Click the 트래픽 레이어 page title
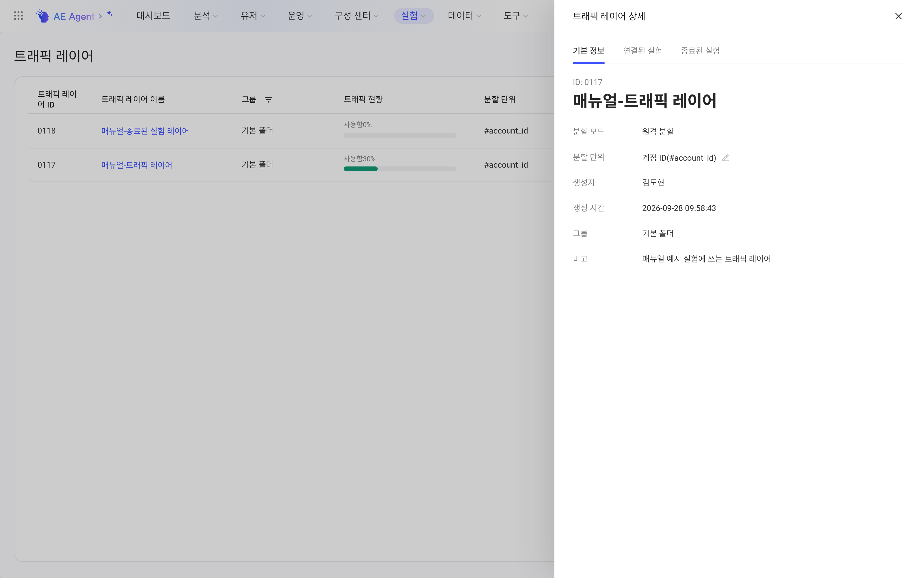This screenshot has width=924, height=578. (53, 56)
